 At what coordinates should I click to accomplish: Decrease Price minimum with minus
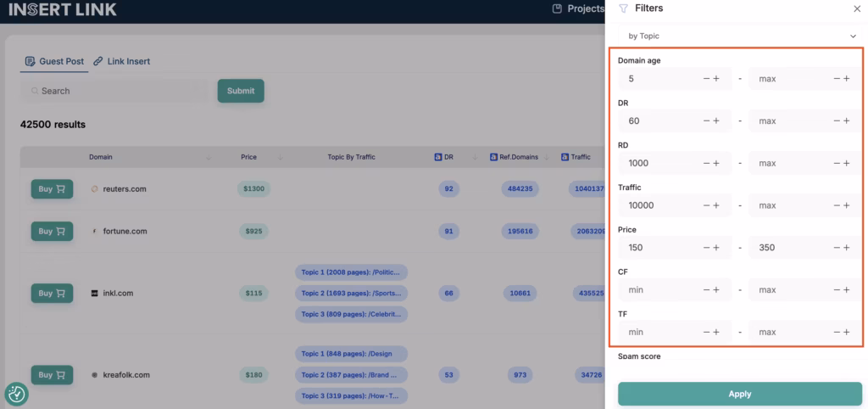coord(706,248)
